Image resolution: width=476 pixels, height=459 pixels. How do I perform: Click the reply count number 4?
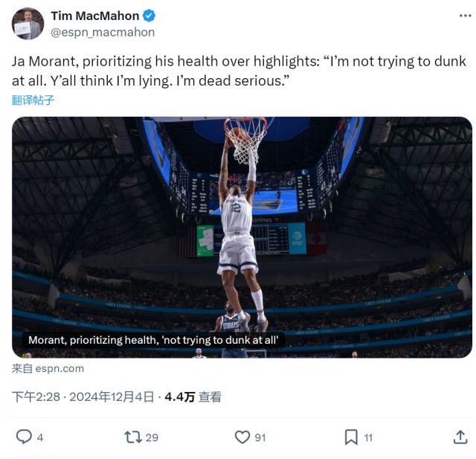pos(40,437)
